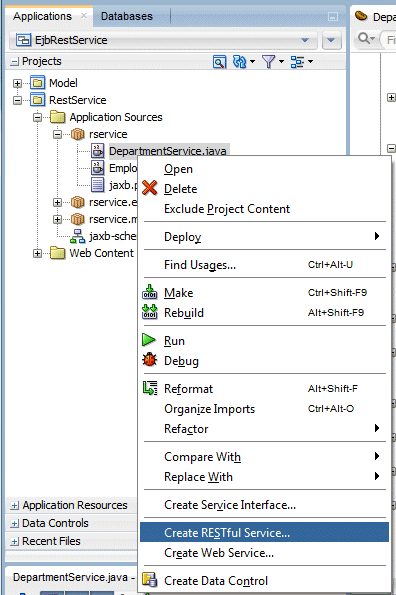Open dropdown arrow next to Filter funnel
The width and height of the screenshot is (396, 595).
coord(281,61)
